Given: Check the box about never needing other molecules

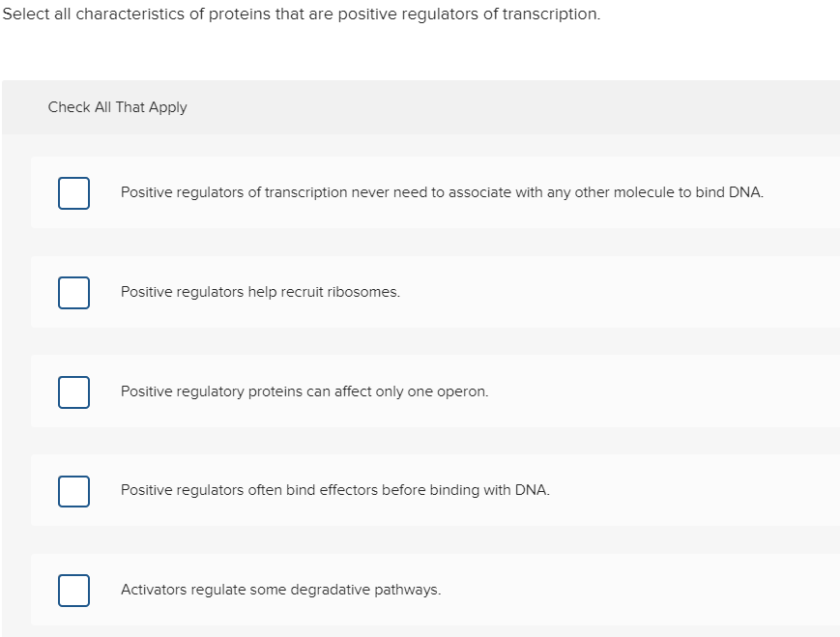Looking at the screenshot, I should [x=73, y=193].
